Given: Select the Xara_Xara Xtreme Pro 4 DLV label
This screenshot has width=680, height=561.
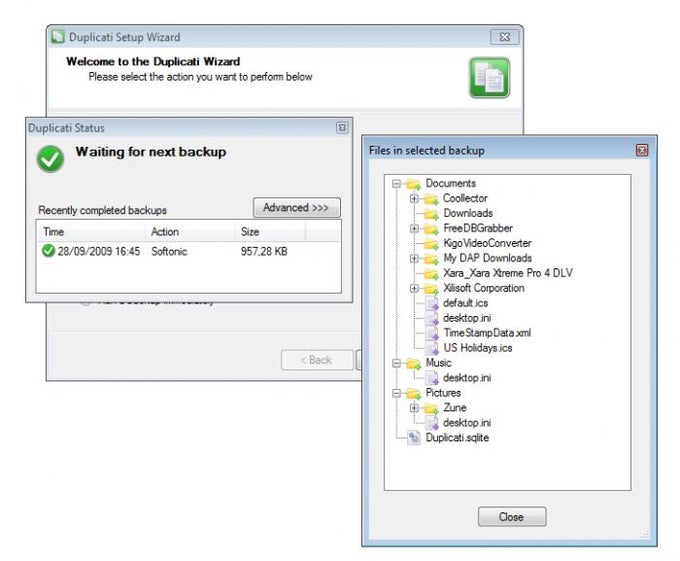Looking at the screenshot, I should 508,273.
